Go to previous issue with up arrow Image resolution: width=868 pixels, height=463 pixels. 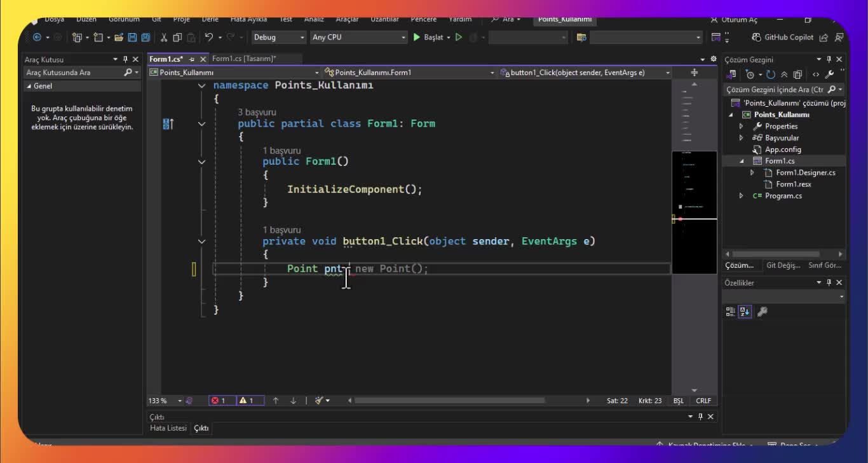pyautogui.click(x=276, y=401)
